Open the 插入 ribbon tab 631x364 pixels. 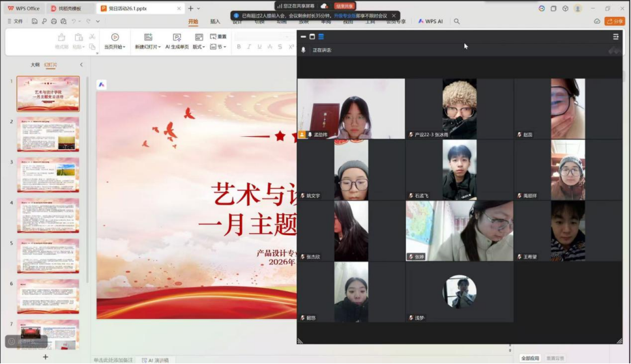click(x=215, y=21)
